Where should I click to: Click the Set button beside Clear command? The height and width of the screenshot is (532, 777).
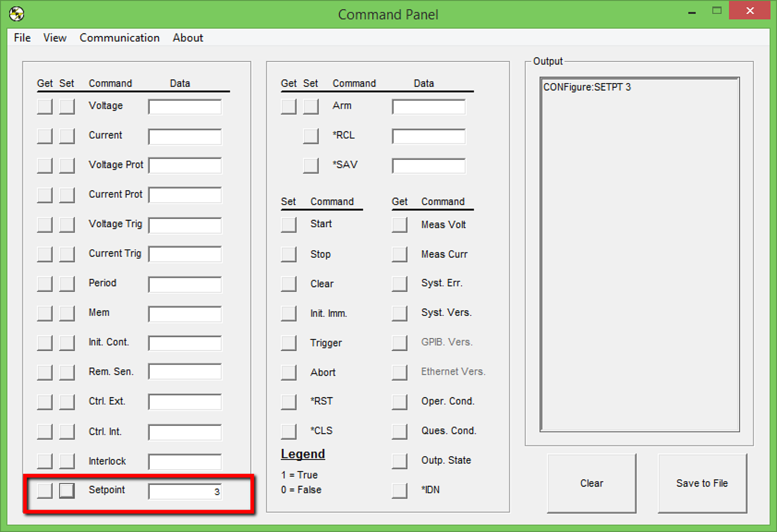click(289, 284)
